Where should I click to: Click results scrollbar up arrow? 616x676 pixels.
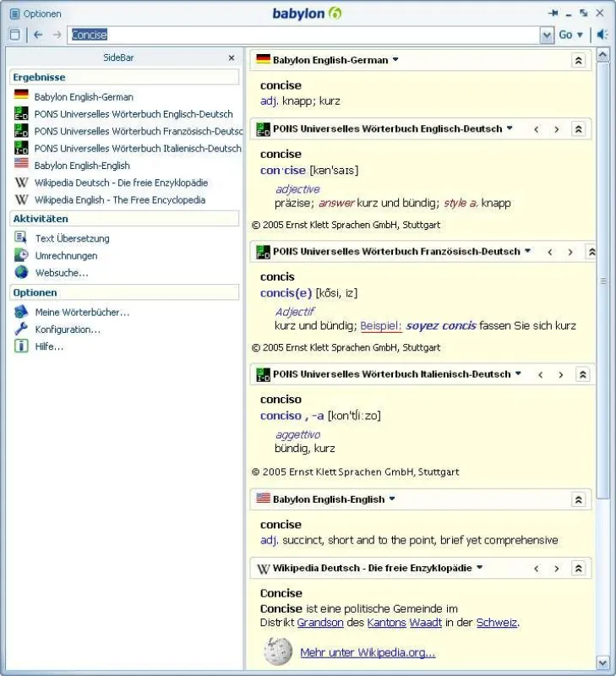pos(602,55)
